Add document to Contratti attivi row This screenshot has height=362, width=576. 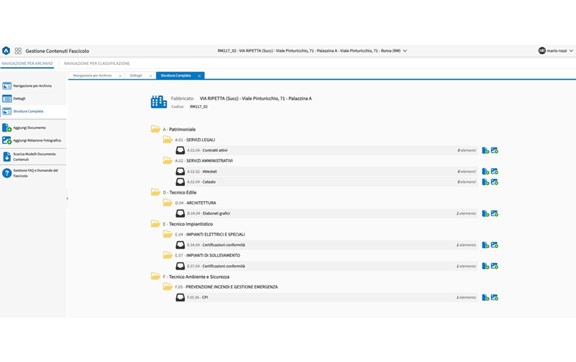coord(485,150)
